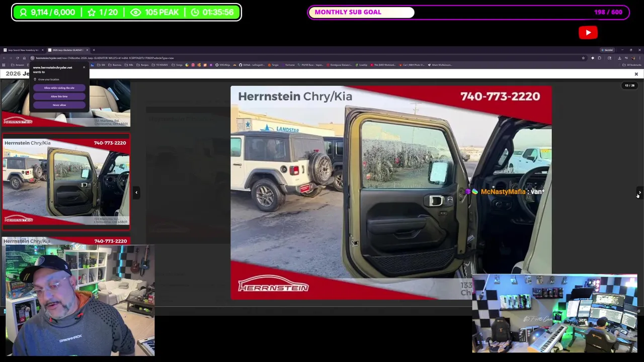The width and height of the screenshot is (644, 362).
Task: Close the photo gallery overlay
Action: 636,74
